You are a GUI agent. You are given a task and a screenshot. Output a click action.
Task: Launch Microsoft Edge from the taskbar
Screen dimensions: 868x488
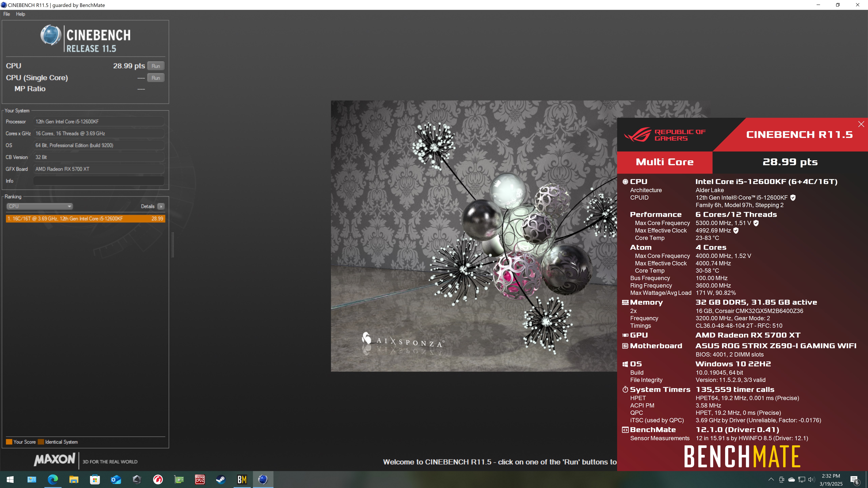coord(53,480)
